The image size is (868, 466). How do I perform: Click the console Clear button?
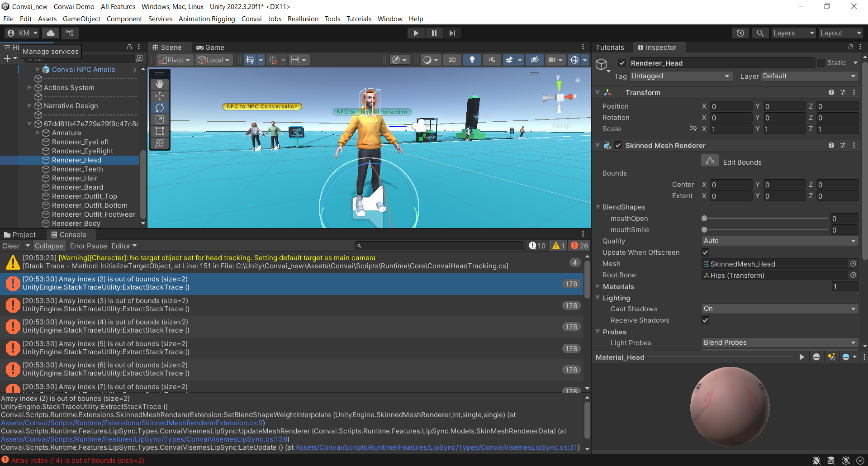tap(11, 246)
